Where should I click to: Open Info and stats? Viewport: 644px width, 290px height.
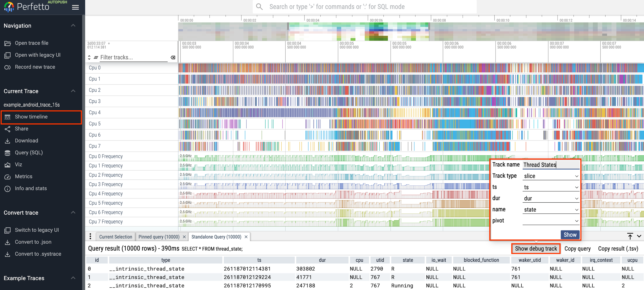click(x=31, y=188)
